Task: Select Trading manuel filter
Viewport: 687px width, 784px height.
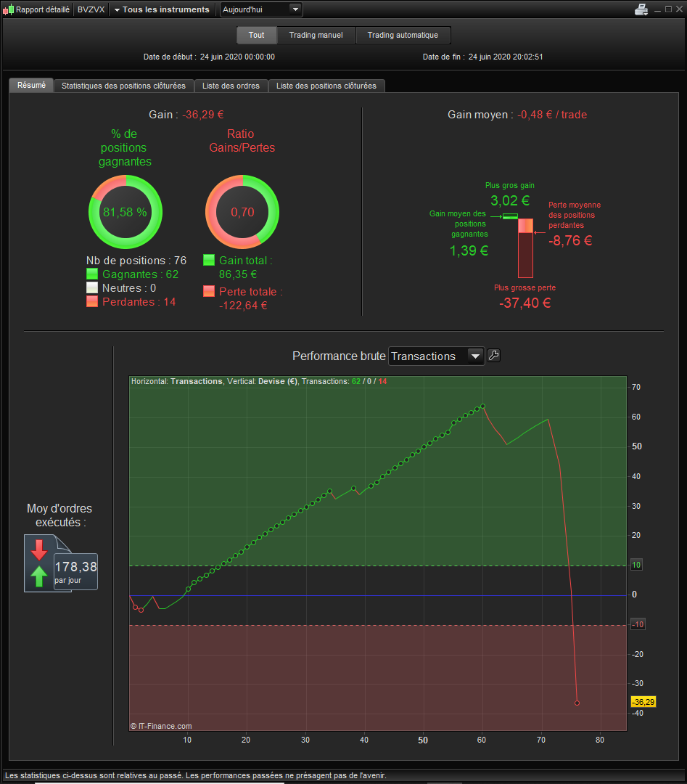Action: coord(316,35)
